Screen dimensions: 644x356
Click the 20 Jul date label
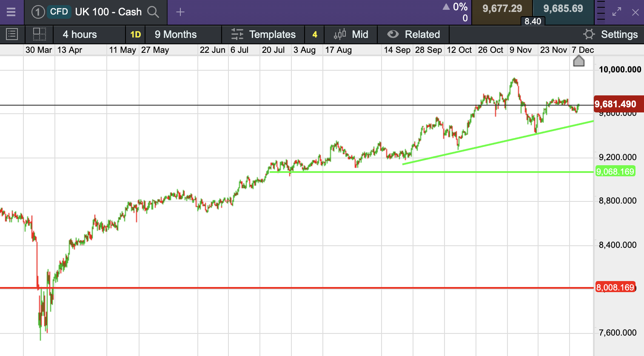[x=274, y=50]
